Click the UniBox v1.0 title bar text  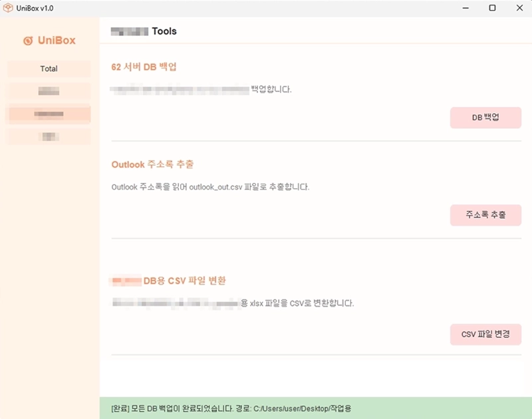tap(34, 8)
